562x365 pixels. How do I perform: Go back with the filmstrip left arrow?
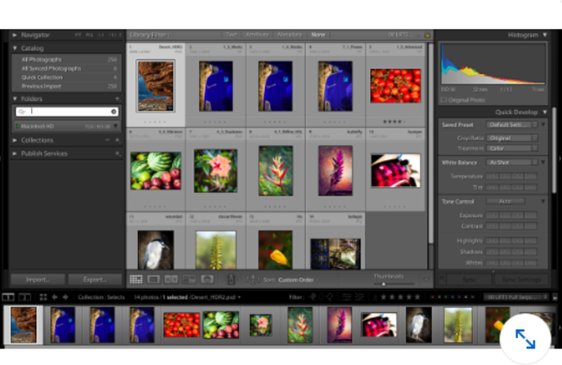click(x=54, y=297)
